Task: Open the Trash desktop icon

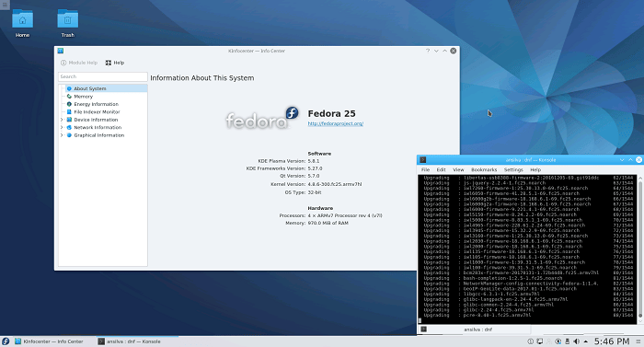Action: pos(68,23)
